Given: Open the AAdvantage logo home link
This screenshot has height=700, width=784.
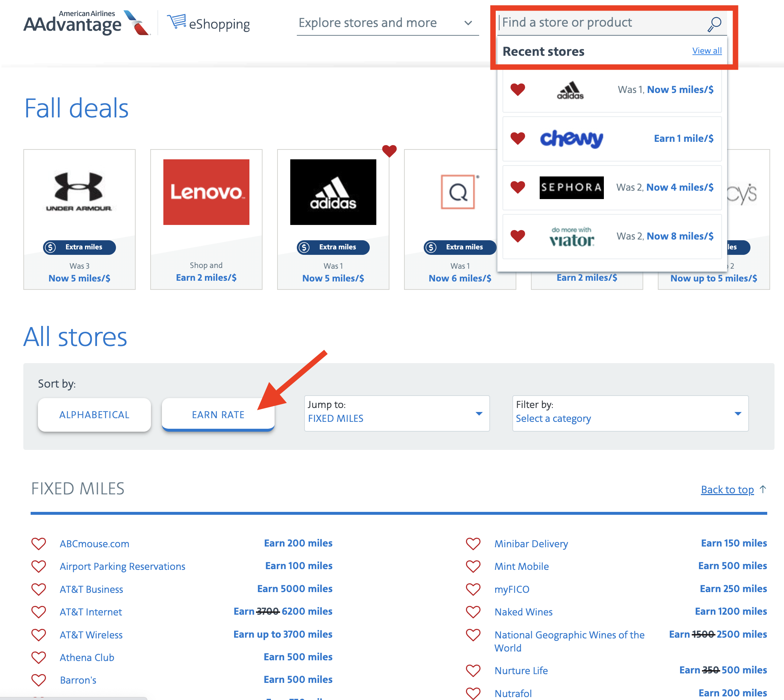Looking at the screenshot, I should point(87,23).
